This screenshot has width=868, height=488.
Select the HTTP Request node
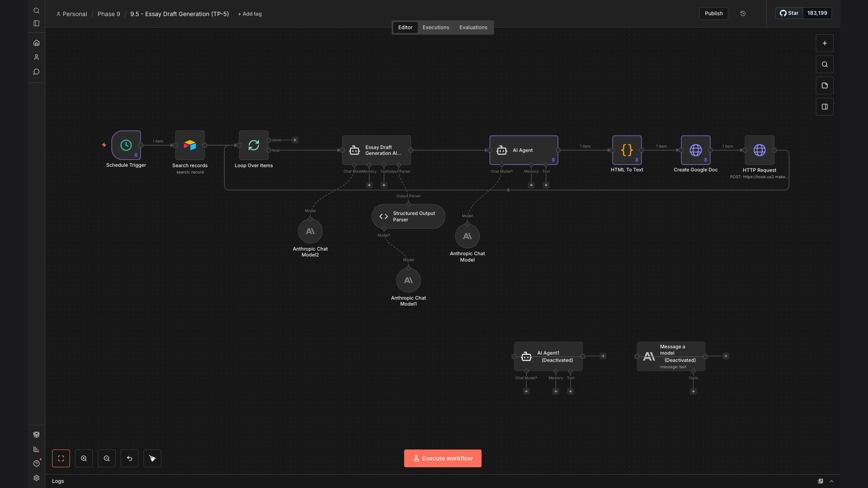(759, 150)
